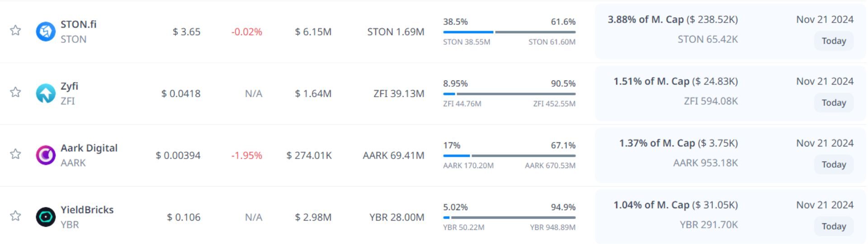Open the YieldBricks name link
Viewport: 868px width, 244px height.
click(87, 210)
